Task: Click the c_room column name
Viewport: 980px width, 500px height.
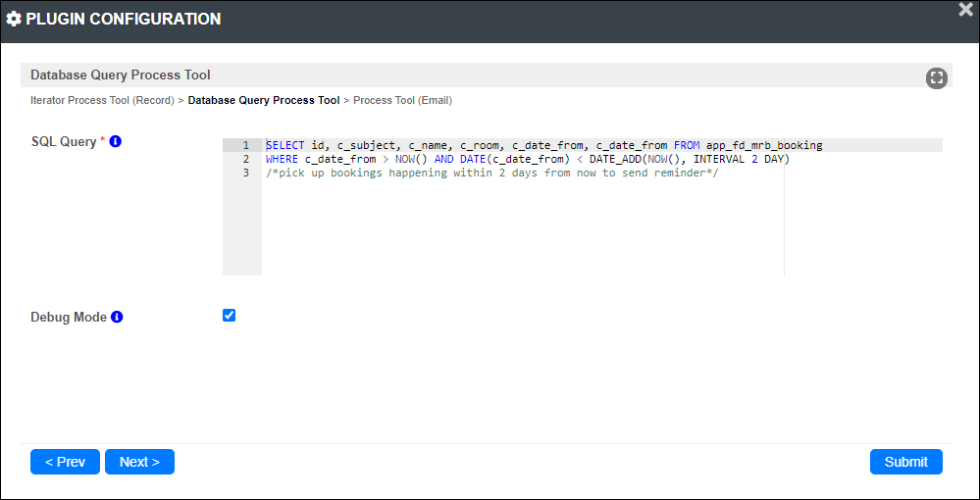Action: [x=480, y=145]
